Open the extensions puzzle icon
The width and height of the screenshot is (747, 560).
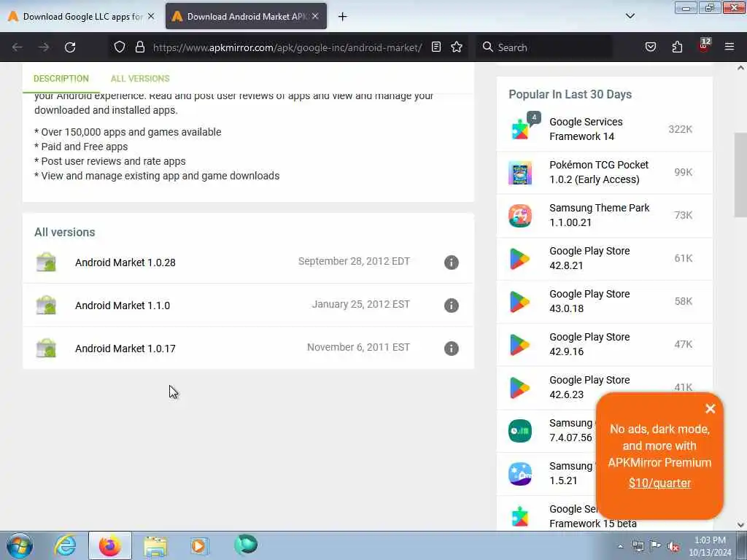pos(677,47)
